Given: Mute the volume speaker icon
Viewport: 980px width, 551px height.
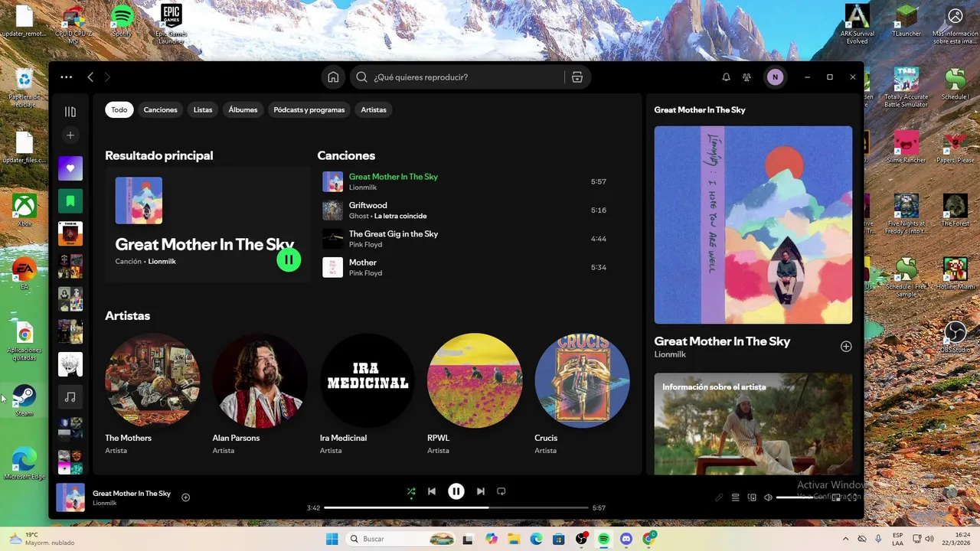Looking at the screenshot, I should point(768,497).
